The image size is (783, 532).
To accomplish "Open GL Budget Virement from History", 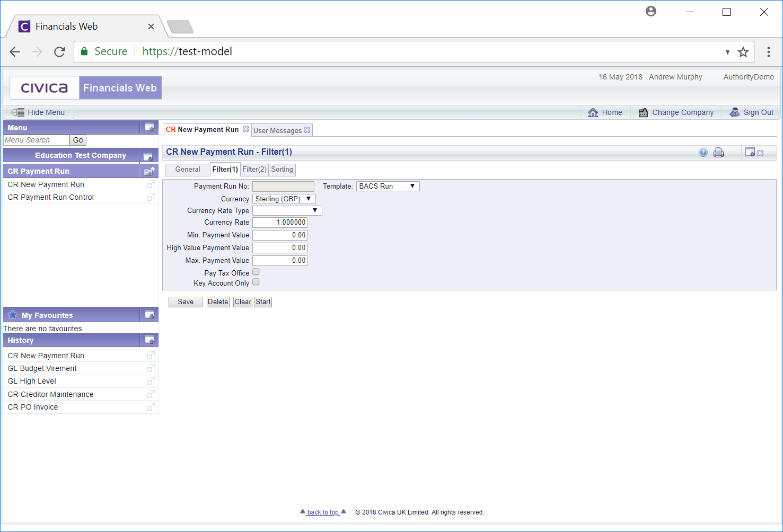I will pos(42,368).
